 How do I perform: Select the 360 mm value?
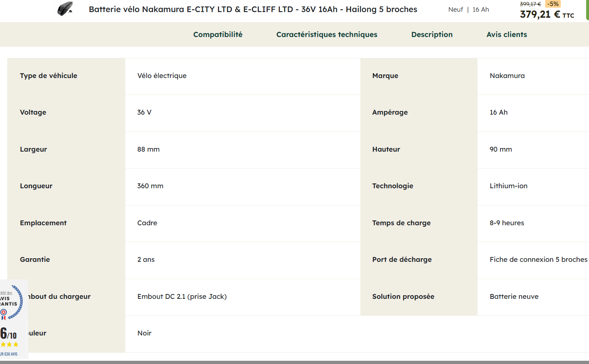150,186
